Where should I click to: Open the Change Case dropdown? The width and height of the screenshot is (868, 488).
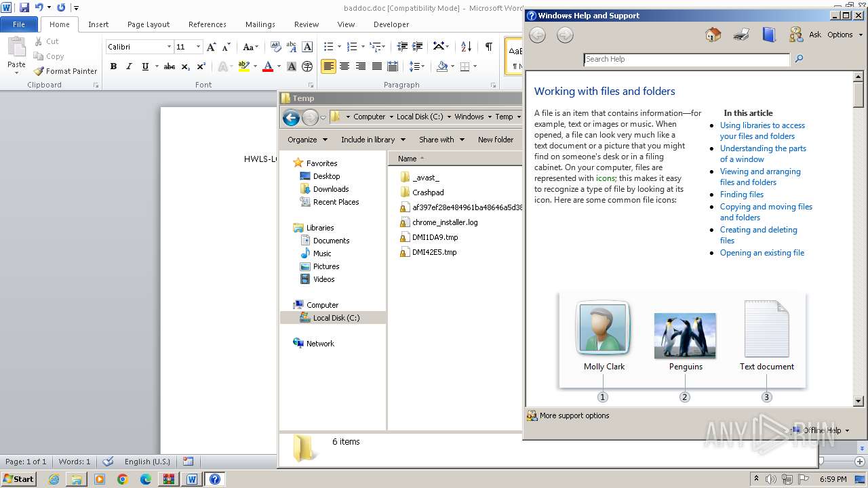[x=250, y=47]
